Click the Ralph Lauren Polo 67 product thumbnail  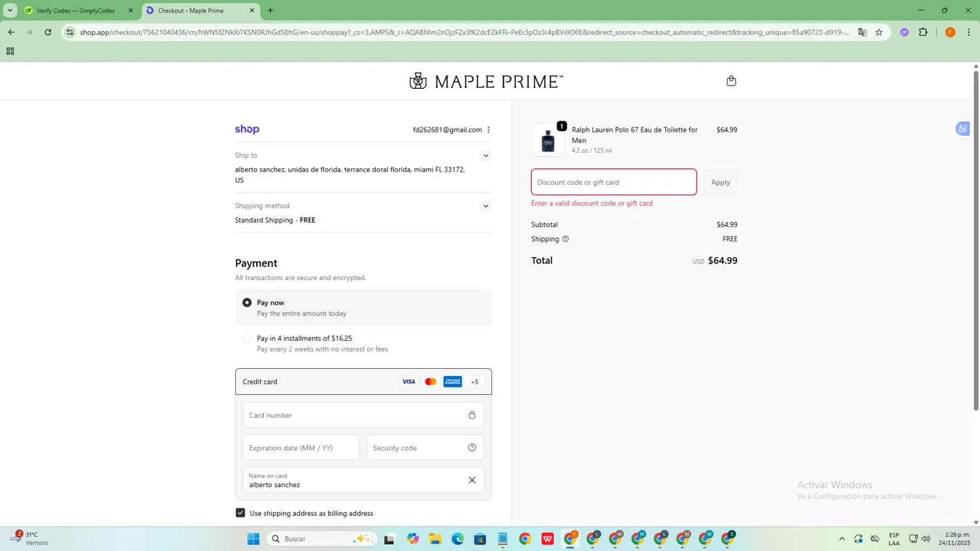coord(548,140)
